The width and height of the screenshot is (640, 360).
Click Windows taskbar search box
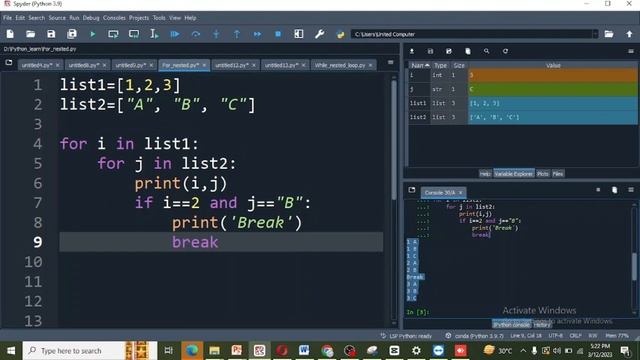[x=90, y=351]
